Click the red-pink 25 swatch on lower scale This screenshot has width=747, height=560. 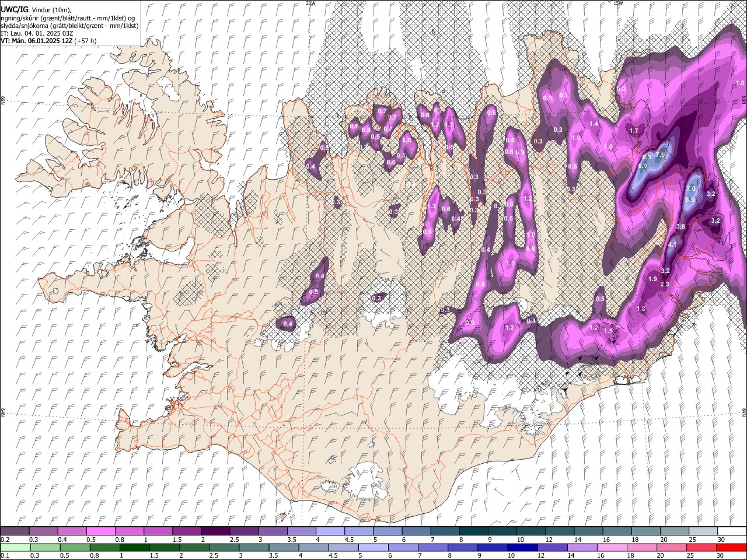[x=701, y=548]
